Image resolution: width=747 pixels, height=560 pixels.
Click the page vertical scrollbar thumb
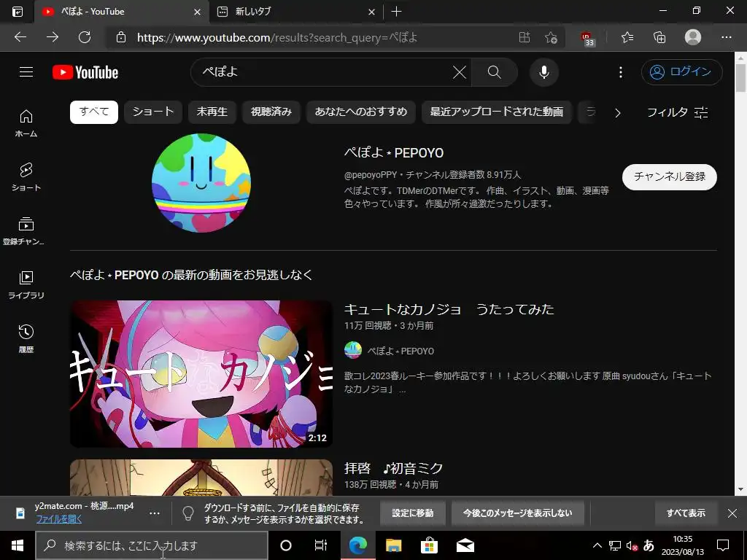pyautogui.click(x=740, y=77)
